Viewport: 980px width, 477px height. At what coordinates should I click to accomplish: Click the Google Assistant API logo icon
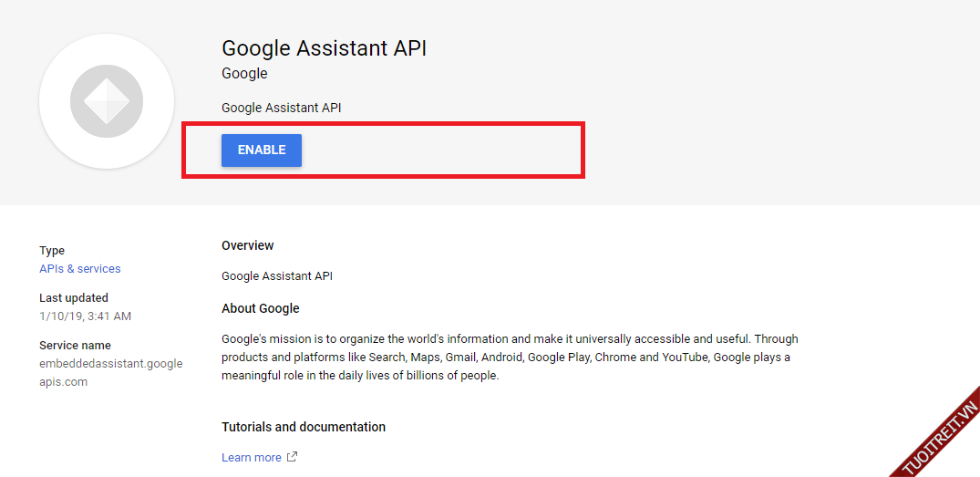pyautogui.click(x=107, y=101)
